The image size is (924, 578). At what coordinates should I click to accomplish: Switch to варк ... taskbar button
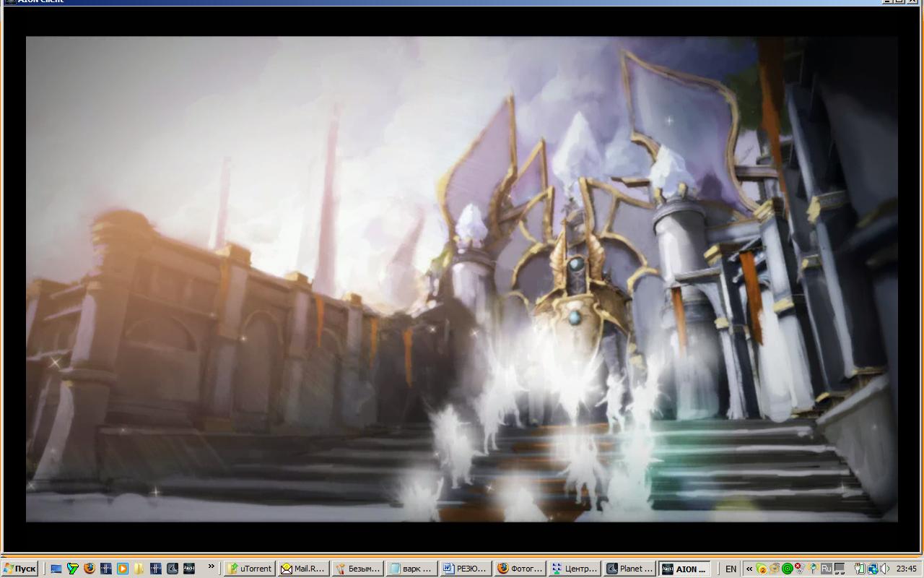(x=411, y=569)
